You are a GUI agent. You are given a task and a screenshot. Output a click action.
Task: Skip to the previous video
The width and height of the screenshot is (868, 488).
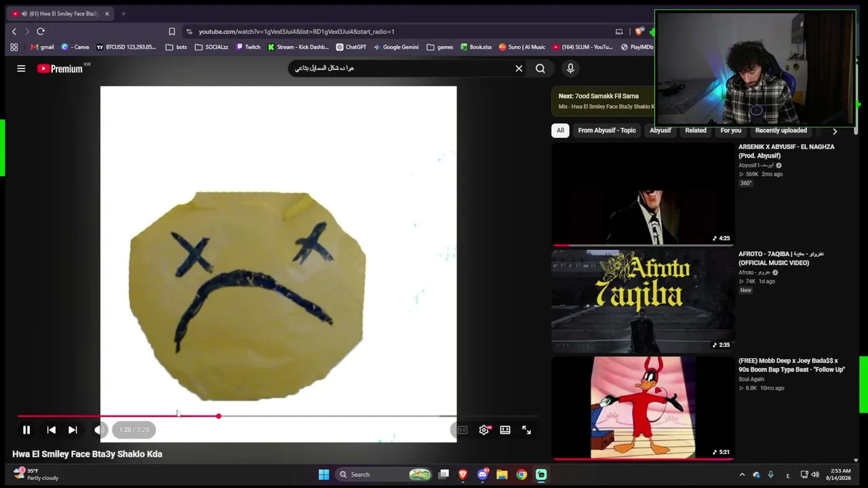[x=51, y=430]
